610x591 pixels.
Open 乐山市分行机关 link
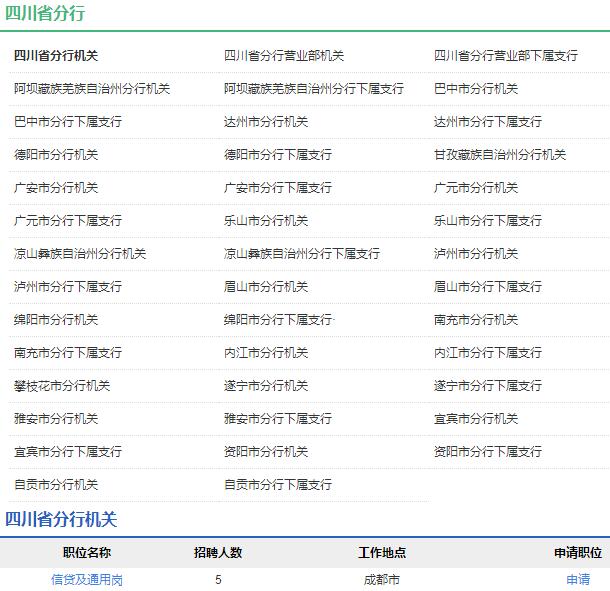pyautogui.click(x=266, y=221)
